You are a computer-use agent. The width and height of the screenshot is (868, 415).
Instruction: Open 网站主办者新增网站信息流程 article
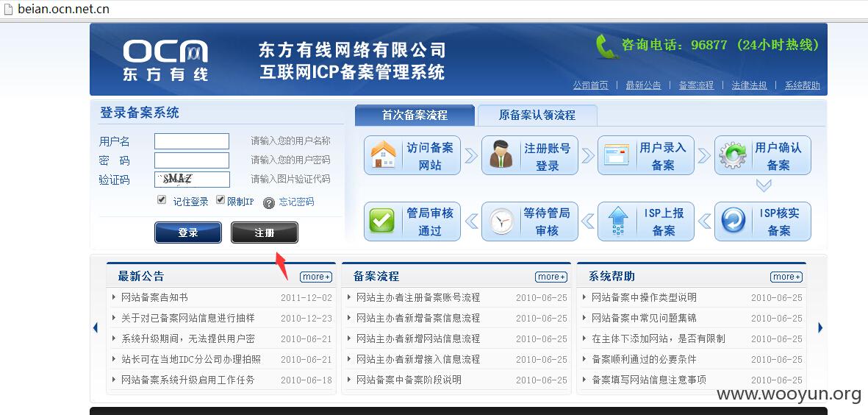click(x=418, y=338)
